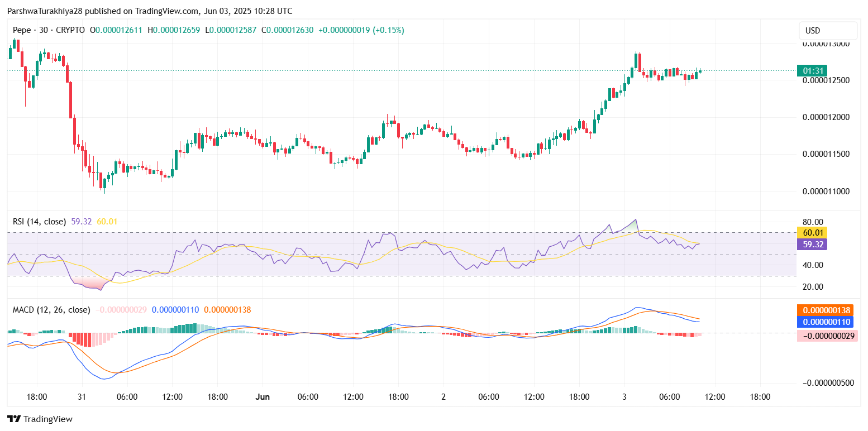Click the −0.000000500 MACD axis label
868x431 pixels.
[829, 383]
